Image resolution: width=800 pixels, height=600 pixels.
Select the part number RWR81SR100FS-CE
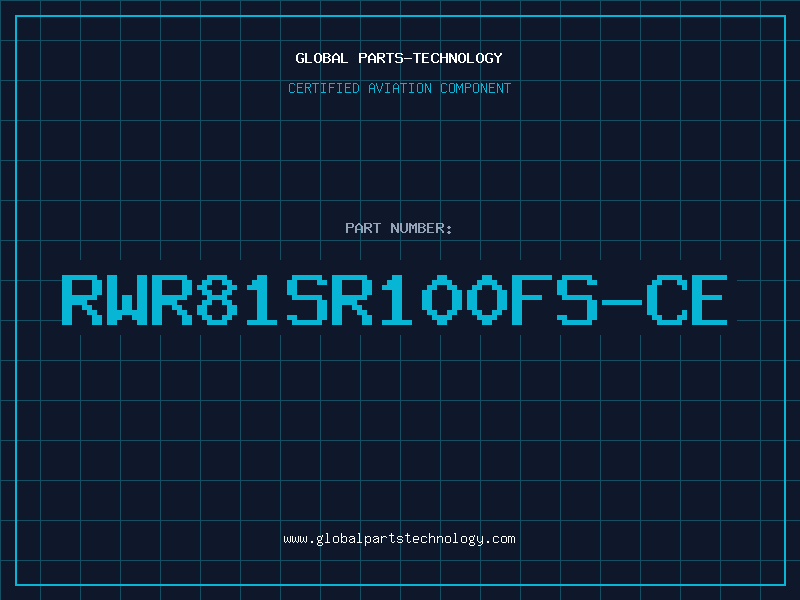click(x=394, y=300)
